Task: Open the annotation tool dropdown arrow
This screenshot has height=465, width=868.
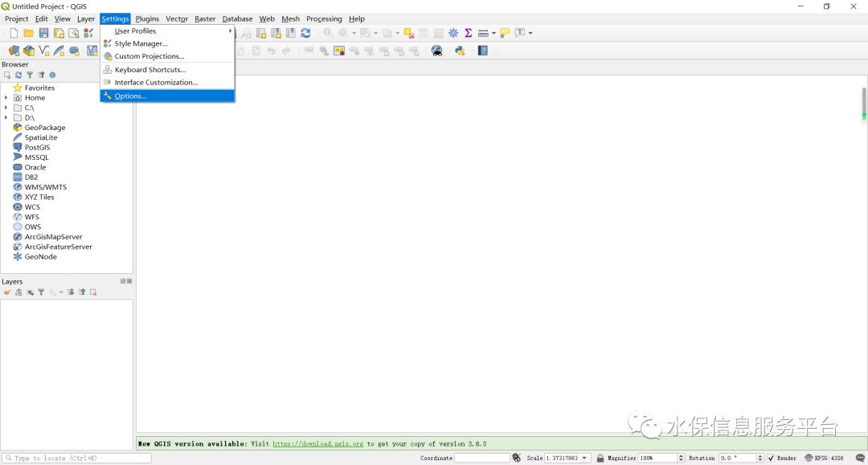Action: point(530,33)
